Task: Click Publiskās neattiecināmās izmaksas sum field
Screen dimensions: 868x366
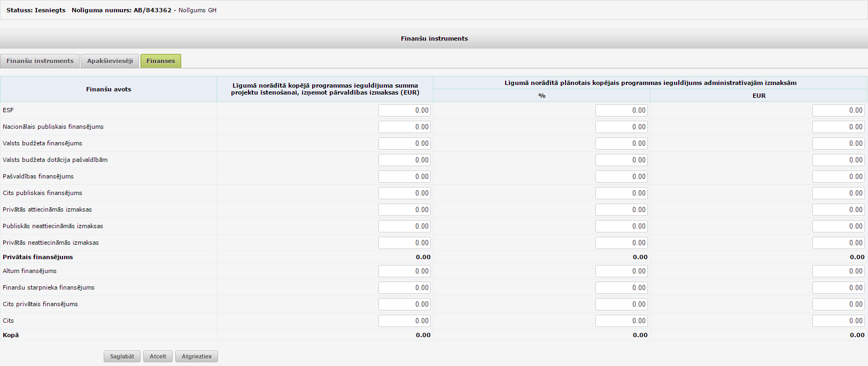Action: click(x=405, y=226)
